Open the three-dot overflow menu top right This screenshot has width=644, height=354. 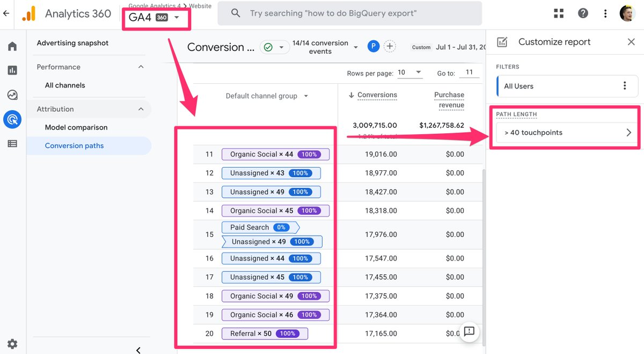point(605,13)
